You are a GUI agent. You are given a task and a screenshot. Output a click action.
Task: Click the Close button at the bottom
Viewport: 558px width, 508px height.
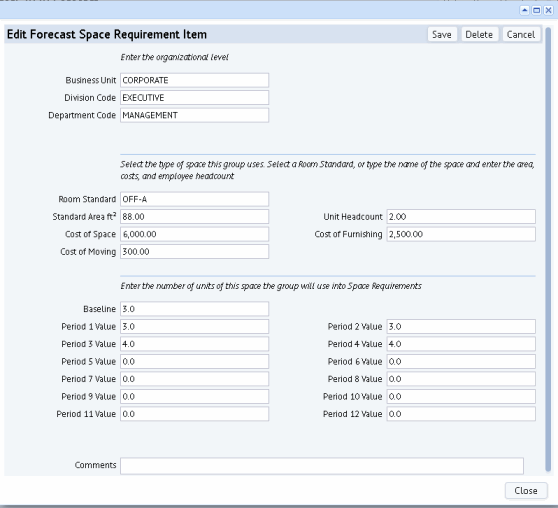click(x=526, y=491)
